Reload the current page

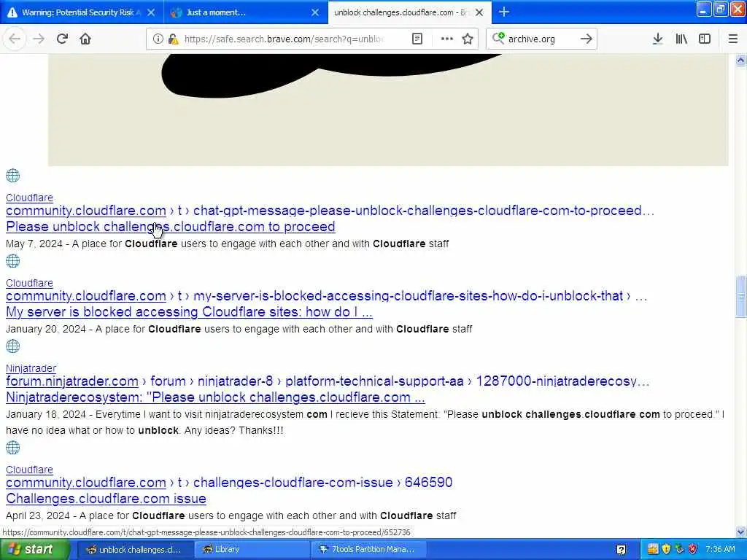pyautogui.click(x=62, y=39)
